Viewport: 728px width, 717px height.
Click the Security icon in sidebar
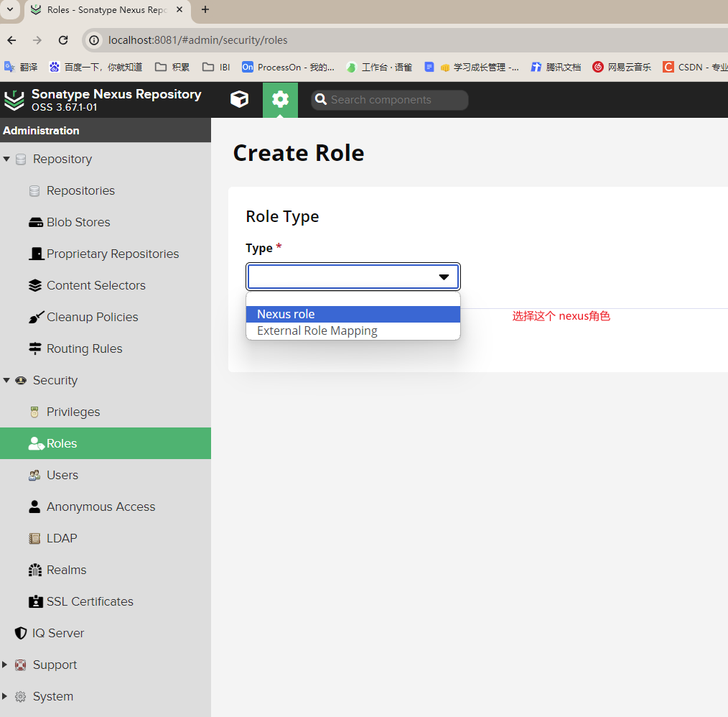coord(20,381)
